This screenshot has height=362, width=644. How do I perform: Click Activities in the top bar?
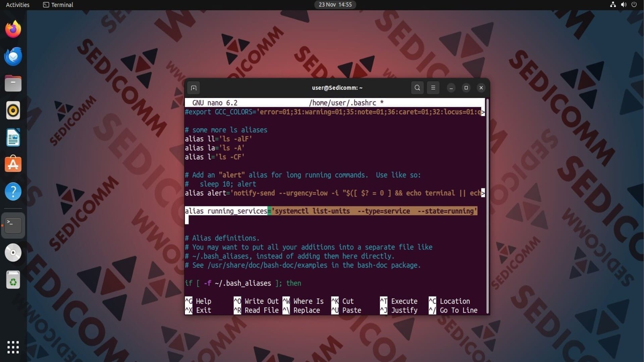click(x=17, y=5)
